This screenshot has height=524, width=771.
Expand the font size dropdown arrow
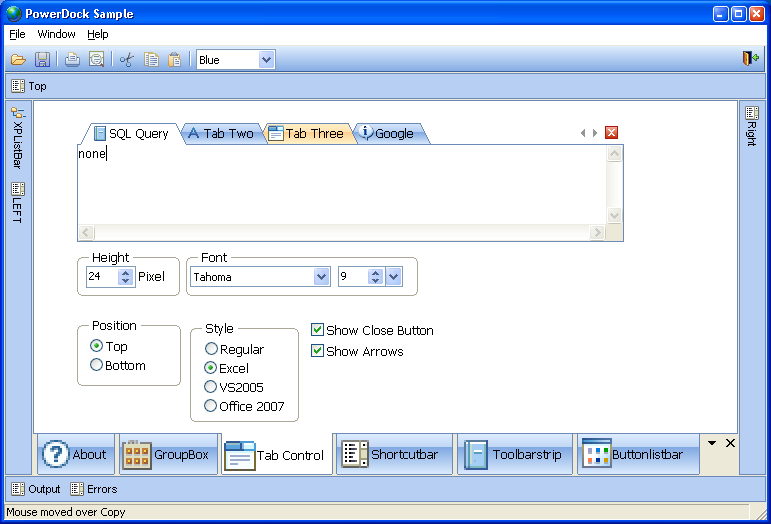point(394,277)
